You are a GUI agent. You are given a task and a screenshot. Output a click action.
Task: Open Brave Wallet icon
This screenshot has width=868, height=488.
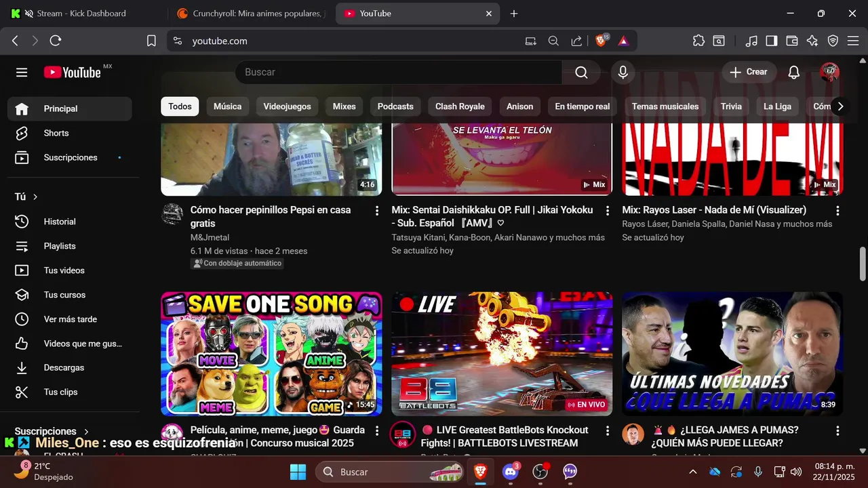click(791, 41)
